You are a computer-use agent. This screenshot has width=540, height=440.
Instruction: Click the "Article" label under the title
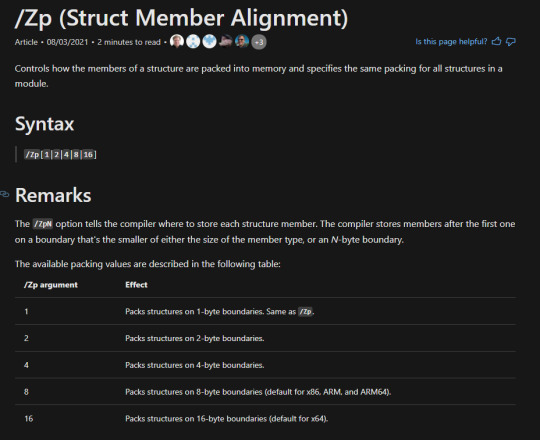coord(26,42)
